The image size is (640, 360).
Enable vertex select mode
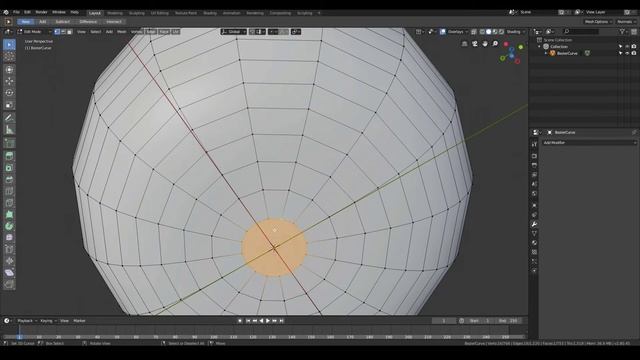(x=57, y=31)
